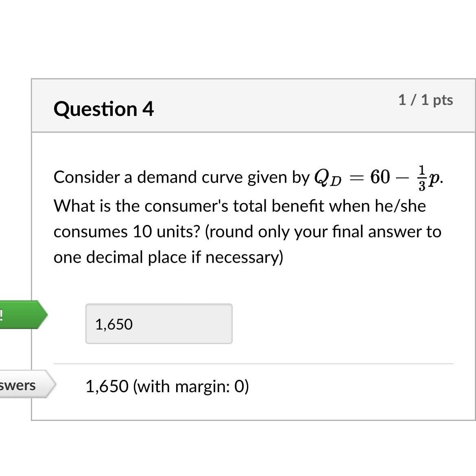The width and height of the screenshot is (476, 476).
Task: Click the correct answer text 1,650 (with margin: 0)
Action: pyautogui.click(x=167, y=386)
